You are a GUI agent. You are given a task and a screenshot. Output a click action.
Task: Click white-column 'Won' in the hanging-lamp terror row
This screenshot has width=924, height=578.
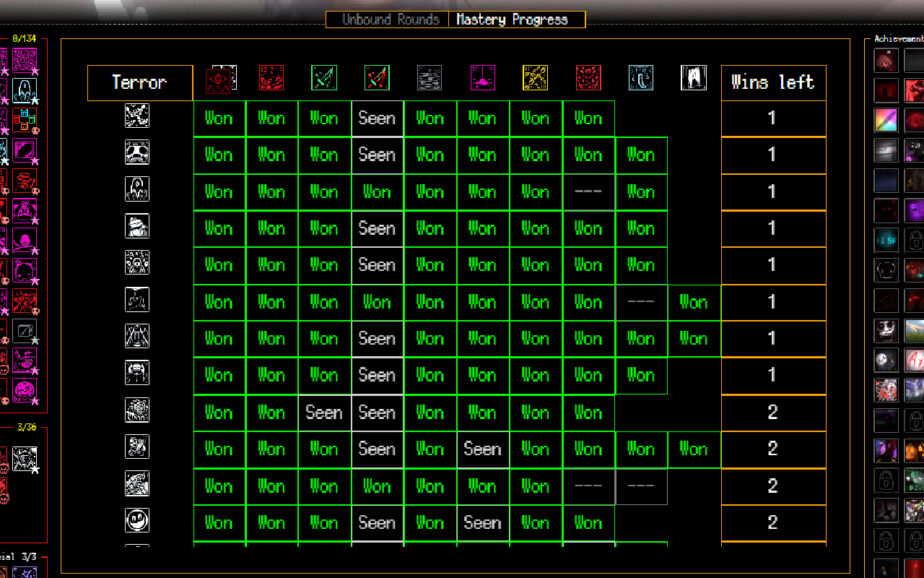click(694, 302)
